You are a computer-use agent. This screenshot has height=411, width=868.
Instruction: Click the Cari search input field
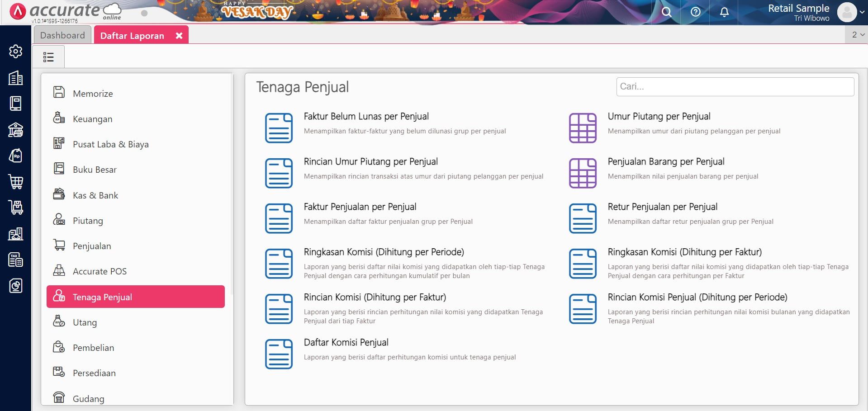pos(735,86)
